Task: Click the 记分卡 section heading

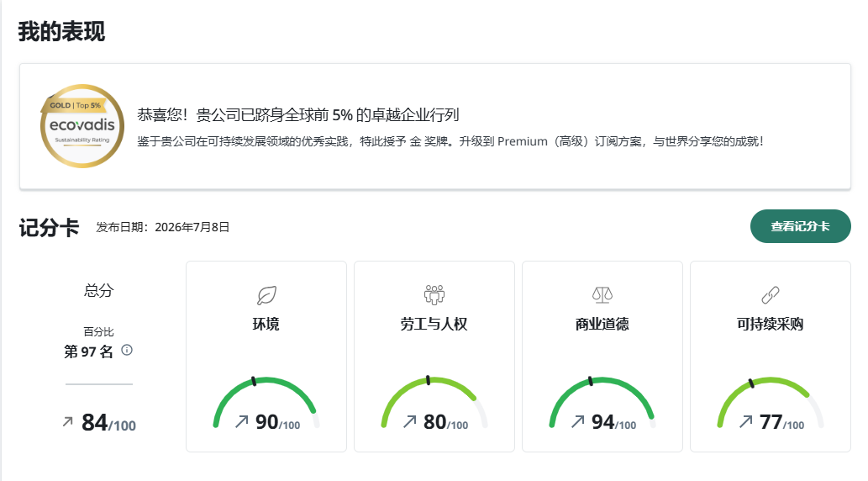Action: click(x=50, y=228)
